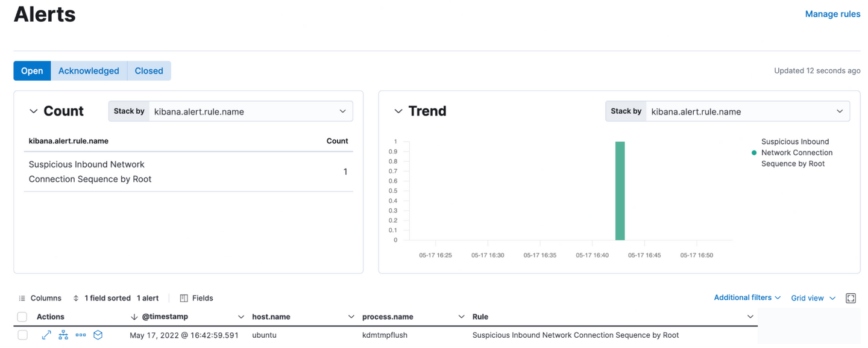Viewport: 868px width, 348px height.
Task: Toggle sort arrow on @timestamp column
Action: 134,317
